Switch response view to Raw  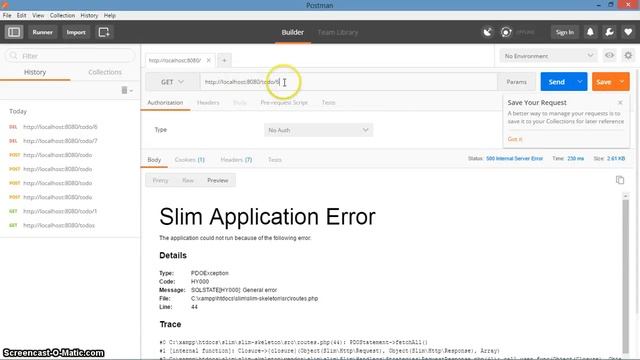click(188, 180)
